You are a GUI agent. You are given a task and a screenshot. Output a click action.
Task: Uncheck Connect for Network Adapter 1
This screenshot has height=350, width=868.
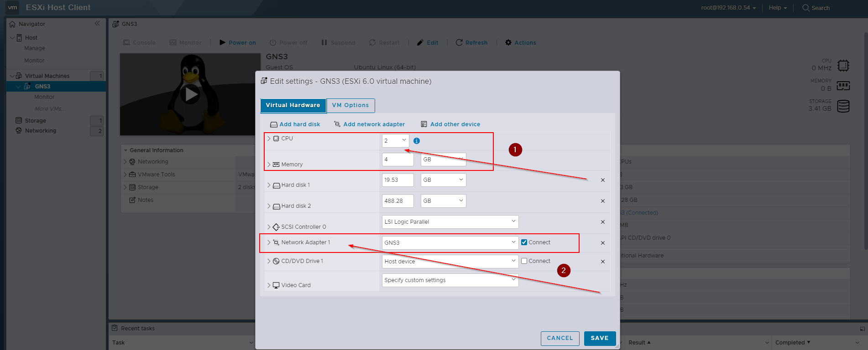[524, 242]
